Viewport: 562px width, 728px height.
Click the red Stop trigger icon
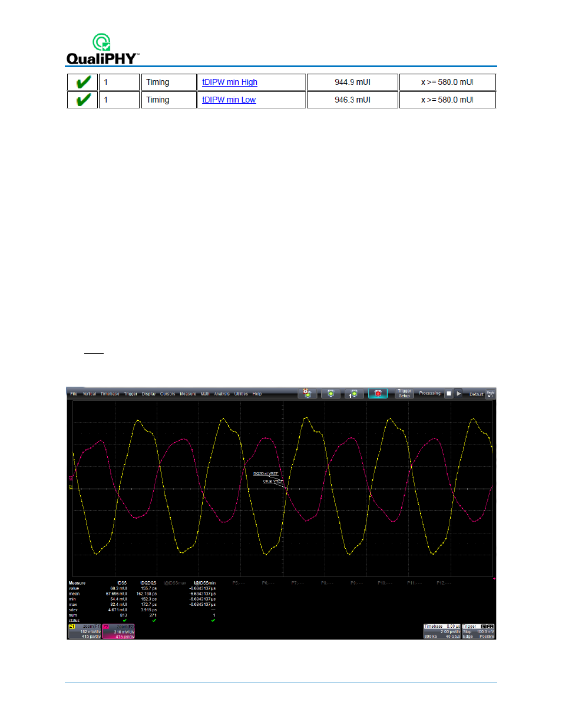coord(378,393)
